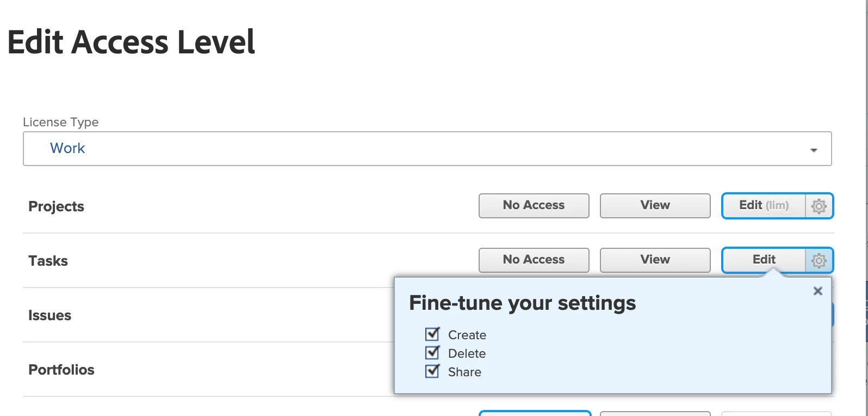Click the License Type dropdown arrow
Screen dimensions: 868x416
pos(814,150)
